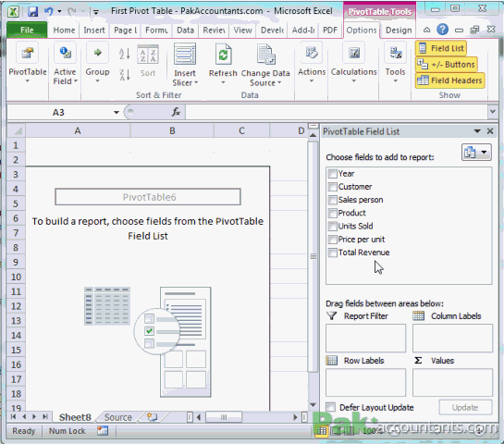Minimize the ribbon with the caret icon
Image resolution: width=504 pixels, height=444 pixels.
[426, 30]
